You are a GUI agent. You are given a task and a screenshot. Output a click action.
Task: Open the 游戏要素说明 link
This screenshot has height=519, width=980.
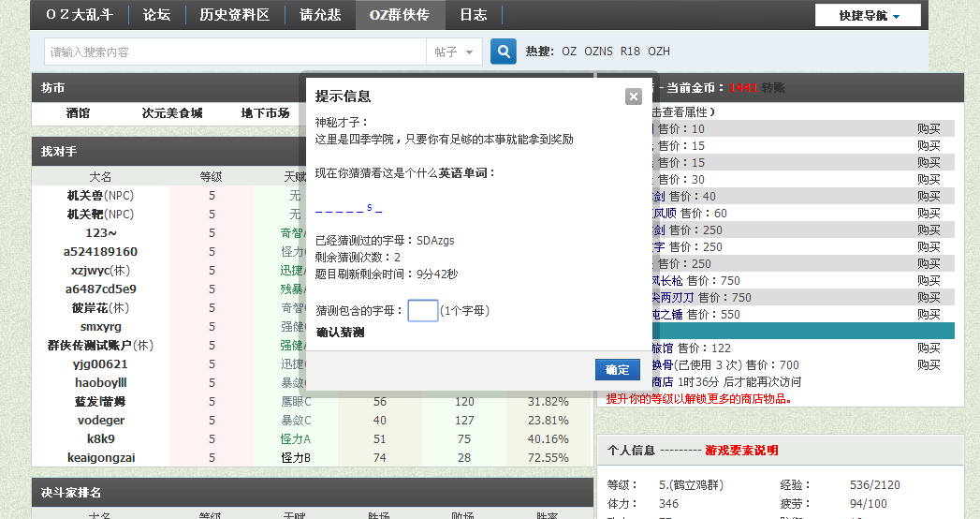(742, 451)
